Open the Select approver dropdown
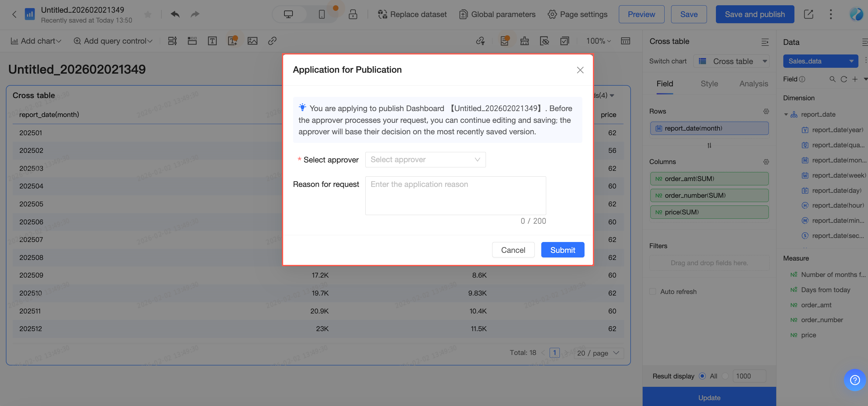Viewport: 868px width, 406px height. point(425,159)
